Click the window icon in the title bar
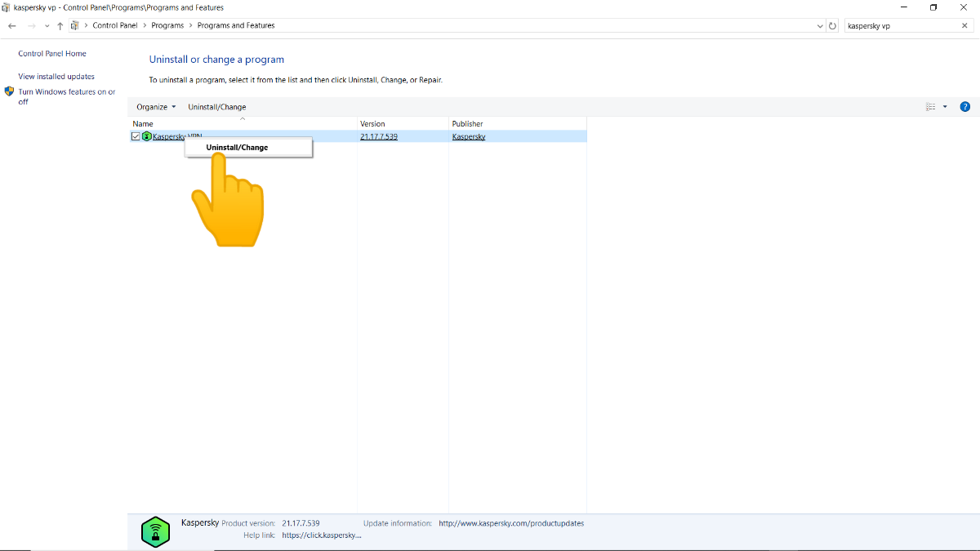Image resolution: width=980 pixels, height=551 pixels. pyautogui.click(x=7, y=7)
